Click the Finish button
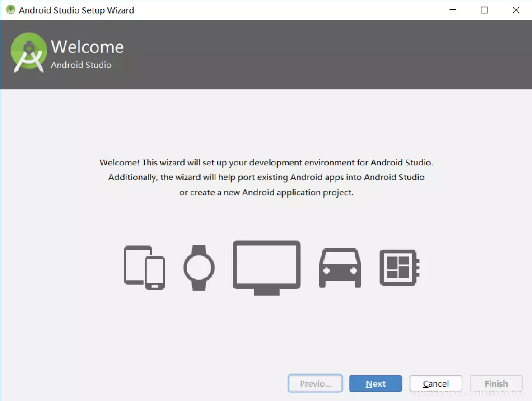Image resolution: width=532 pixels, height=401 pixels. 496,384
